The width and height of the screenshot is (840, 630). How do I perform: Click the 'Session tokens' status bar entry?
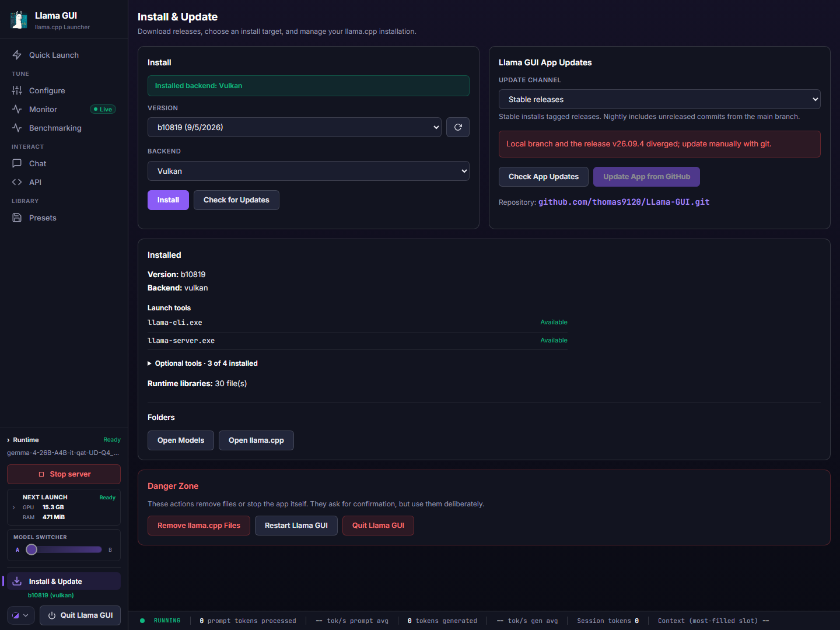(608, 621)
